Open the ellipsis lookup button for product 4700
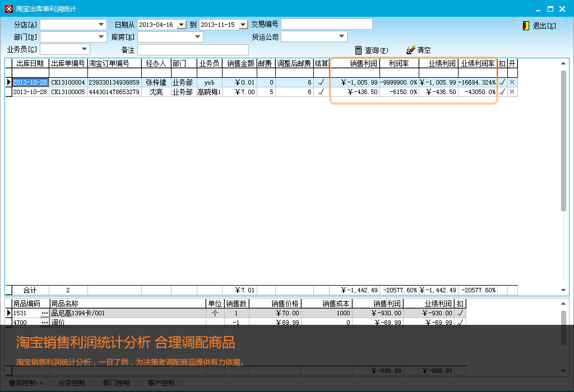This screenshot has height=392, width=574. 45,323
